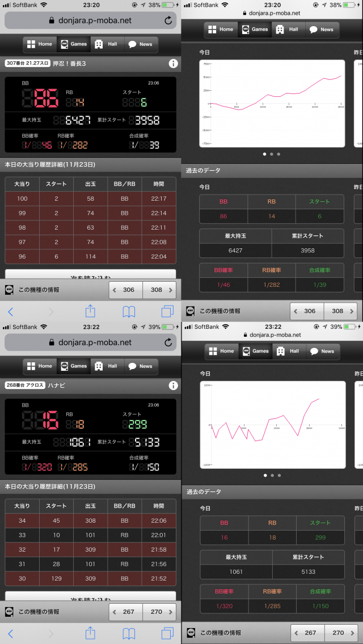Go to machine 308 from 押忍！番長3 history page
This screenshot has height=644, width=363.
(x=159, y=290)
